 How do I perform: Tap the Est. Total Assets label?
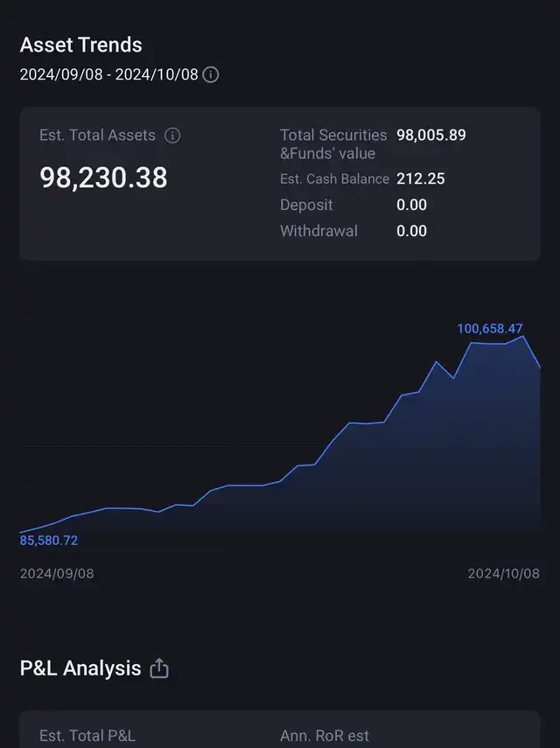point(97,136)
